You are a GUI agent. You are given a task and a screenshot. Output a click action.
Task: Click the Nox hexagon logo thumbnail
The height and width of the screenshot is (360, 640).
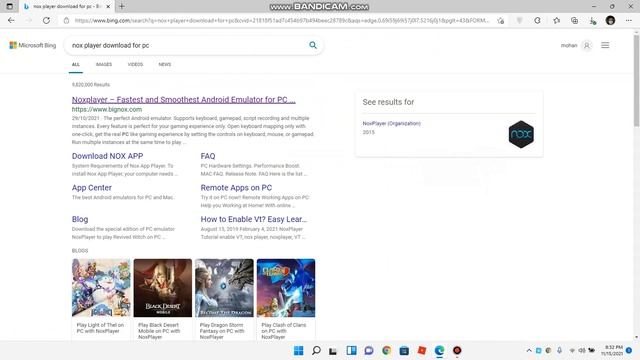(521, 134)
